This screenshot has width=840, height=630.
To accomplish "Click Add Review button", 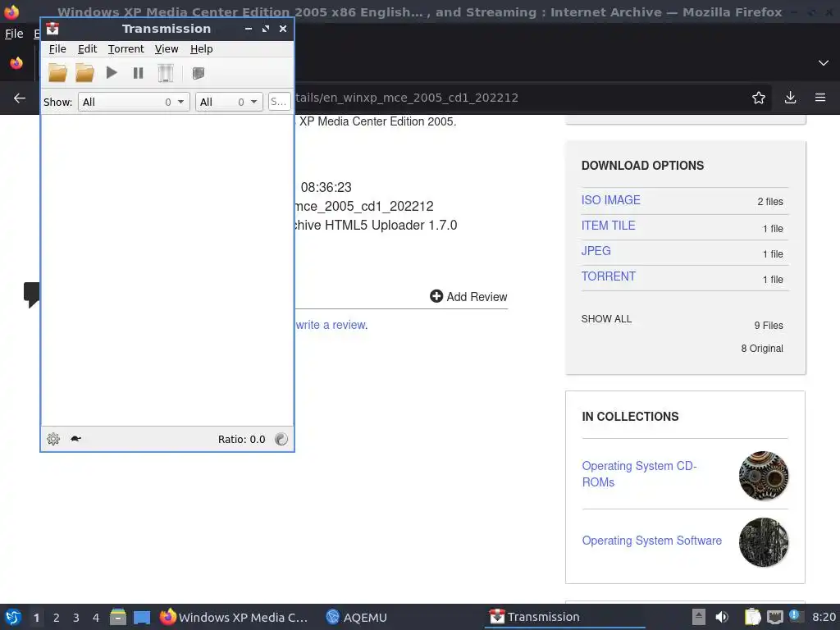I will (x=468, y=296).
